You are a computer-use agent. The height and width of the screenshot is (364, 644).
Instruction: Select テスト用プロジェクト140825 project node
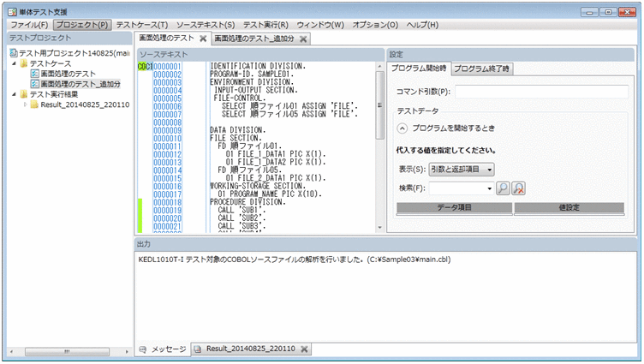(74, 53)
